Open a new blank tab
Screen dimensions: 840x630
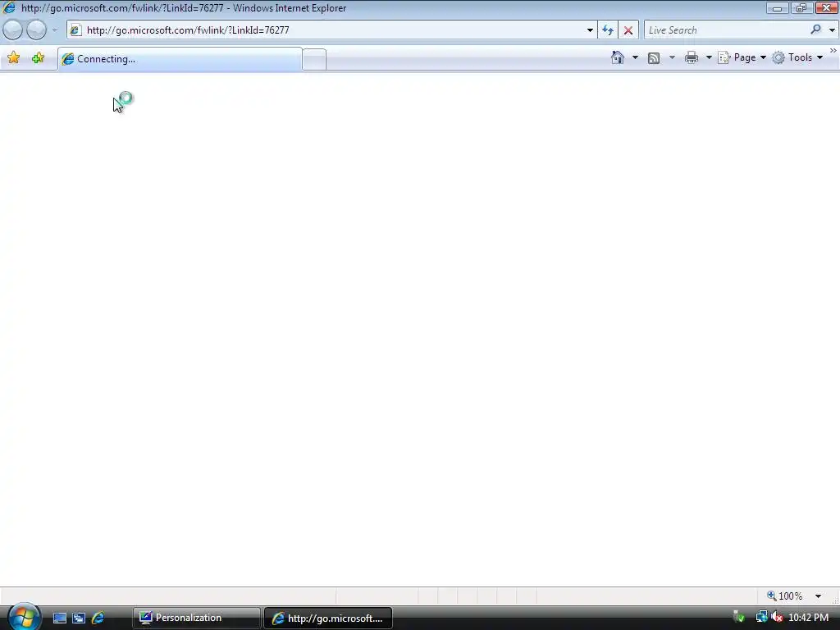click(314, 59)
